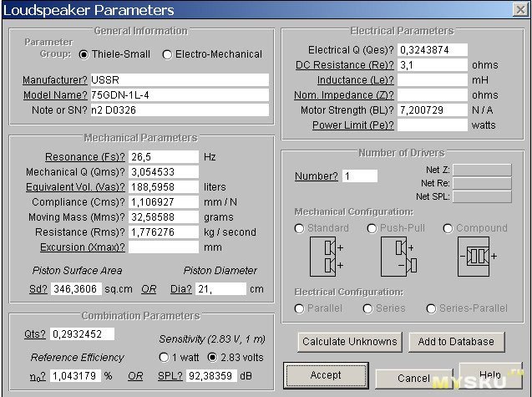Click the empty Excursion (Xmax) field
The height and width of the screenshot is (397, 532).
pos(163,247)
